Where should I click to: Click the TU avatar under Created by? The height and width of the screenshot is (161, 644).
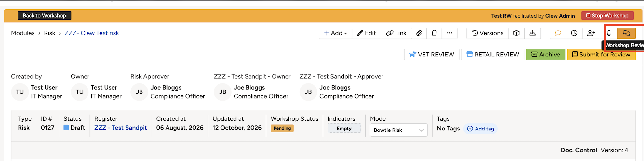tap(20, 92)
